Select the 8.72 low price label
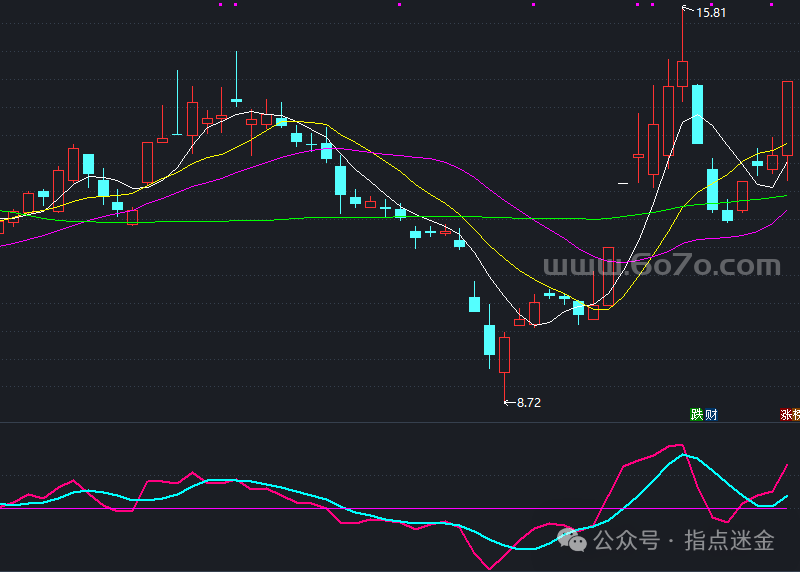The width and height of the screenshot is (800, 572). click(529, 402)
